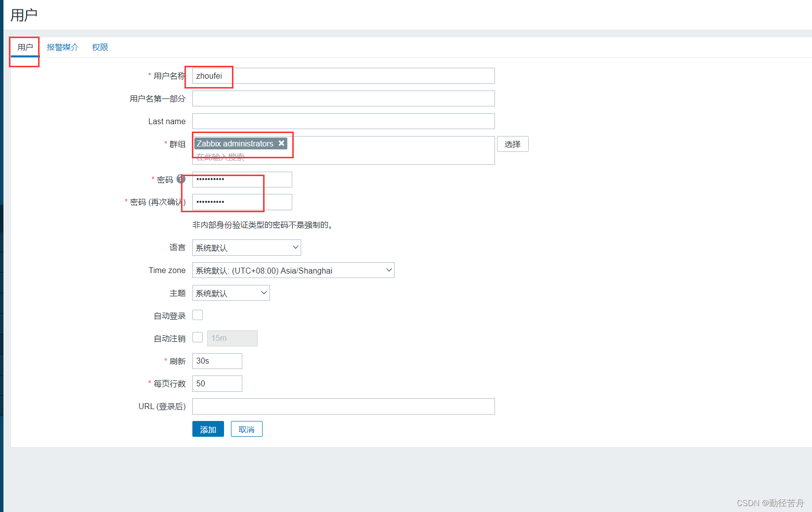
Task: Focus the 密码 password field
Action: [x=242, y=180]
